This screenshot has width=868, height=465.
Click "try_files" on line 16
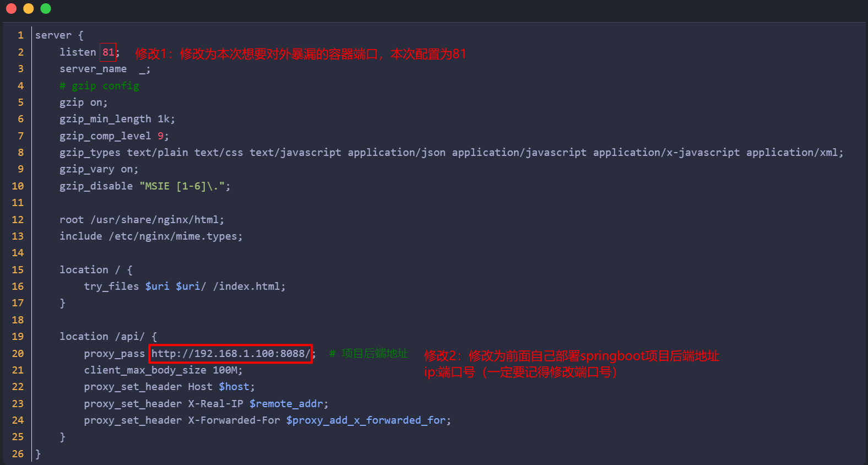(x=111, y=286)
